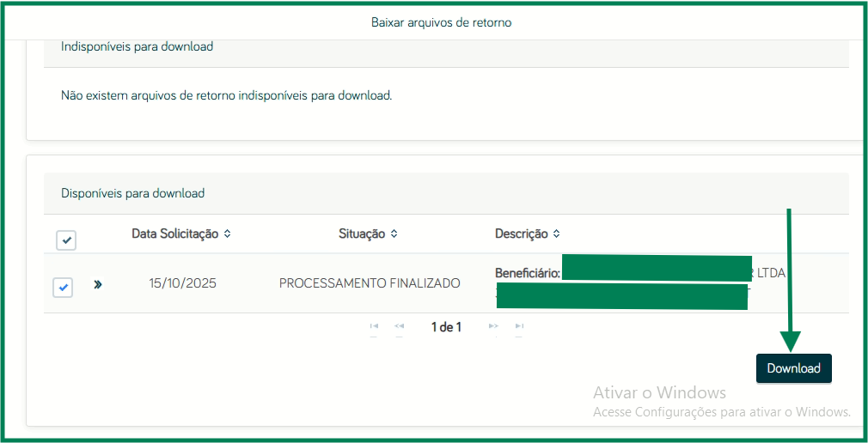Go to first page pagination icon
This screenshot has height=443, width=868.
click(x=374, y=326)
